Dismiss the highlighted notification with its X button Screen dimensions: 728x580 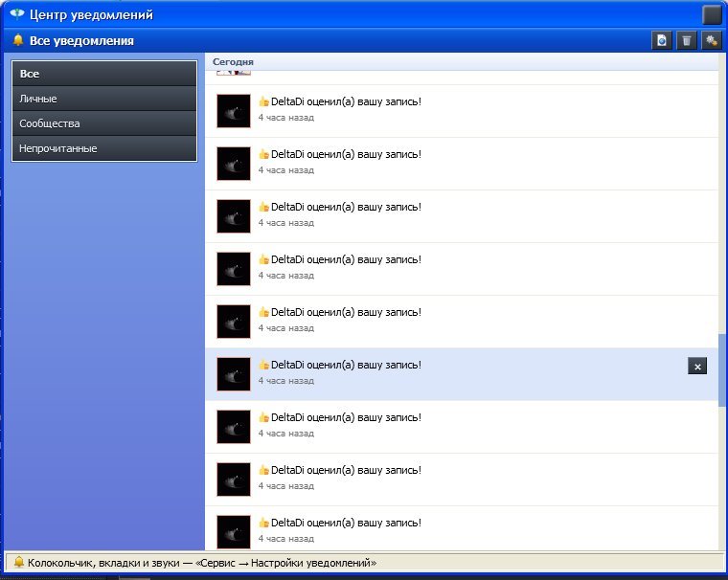point(697,367)
